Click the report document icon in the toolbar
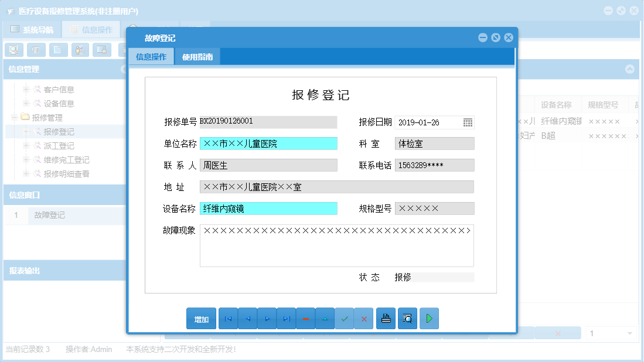 pos(56,50)
